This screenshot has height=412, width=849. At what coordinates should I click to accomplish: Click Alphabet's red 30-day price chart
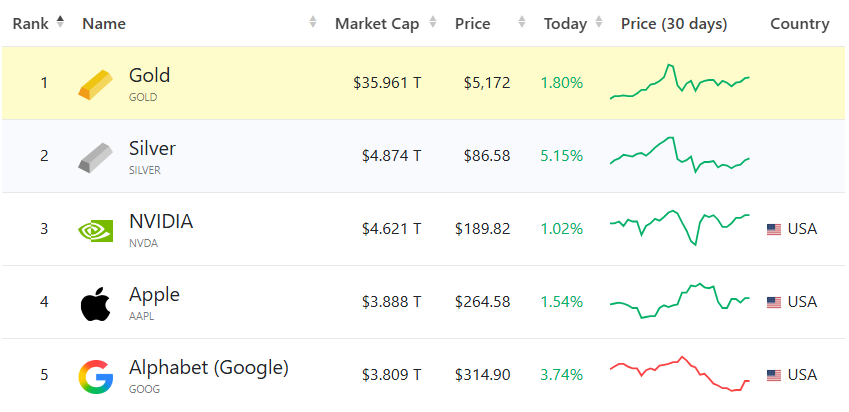point(680,374)
